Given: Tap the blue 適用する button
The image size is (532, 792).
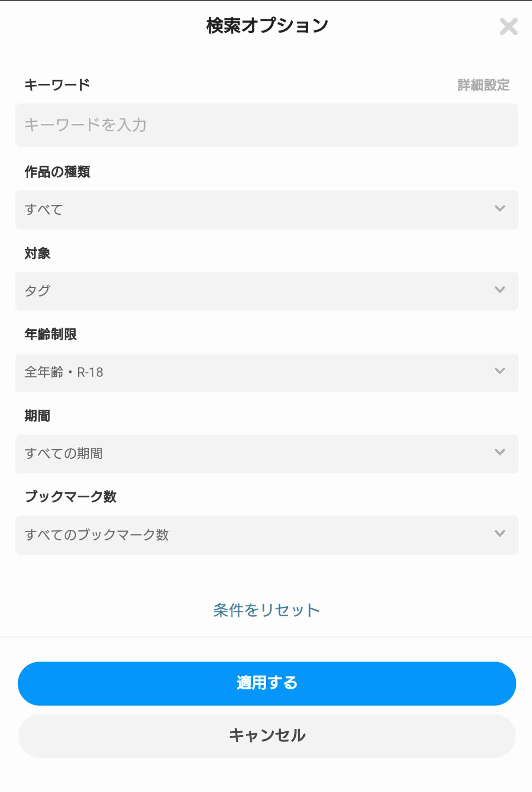Looking at the screenshot, I should coord(267,683).
